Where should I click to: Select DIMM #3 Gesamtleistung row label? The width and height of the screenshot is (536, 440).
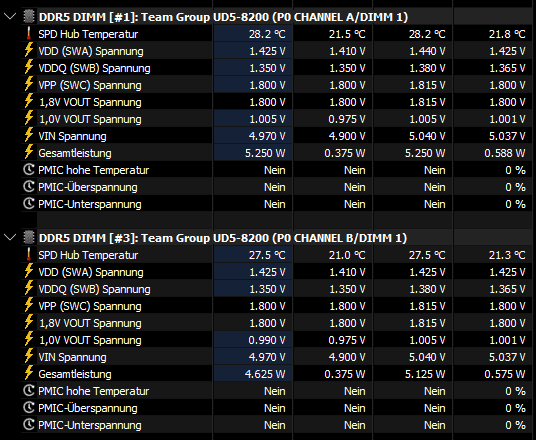click(75, 374)
